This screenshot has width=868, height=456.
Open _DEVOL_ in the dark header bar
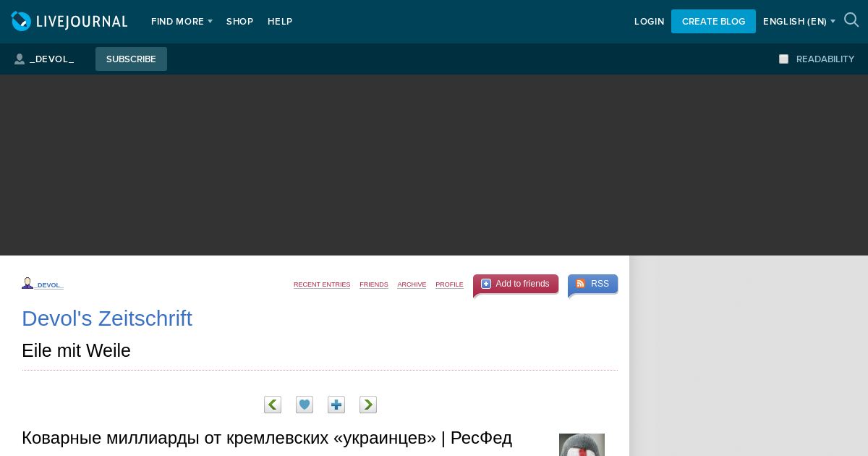(x=51, y=59)
